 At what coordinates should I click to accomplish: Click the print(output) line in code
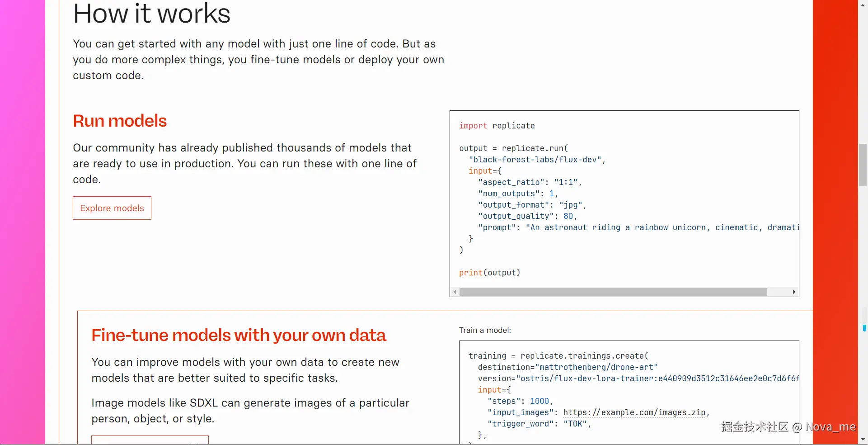[x=489, y=273]
